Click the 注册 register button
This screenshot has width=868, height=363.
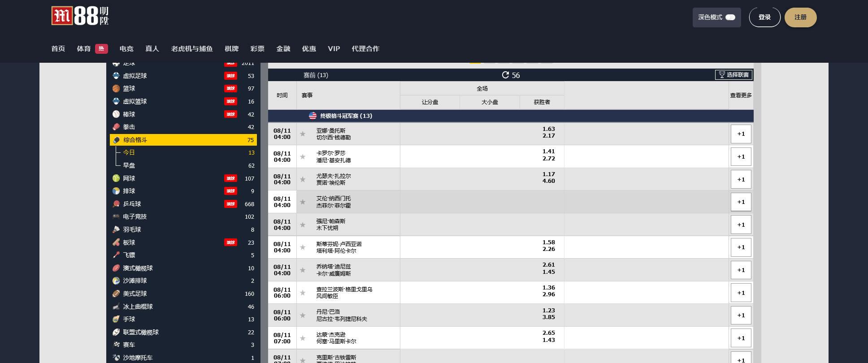[x=800, y=17]
